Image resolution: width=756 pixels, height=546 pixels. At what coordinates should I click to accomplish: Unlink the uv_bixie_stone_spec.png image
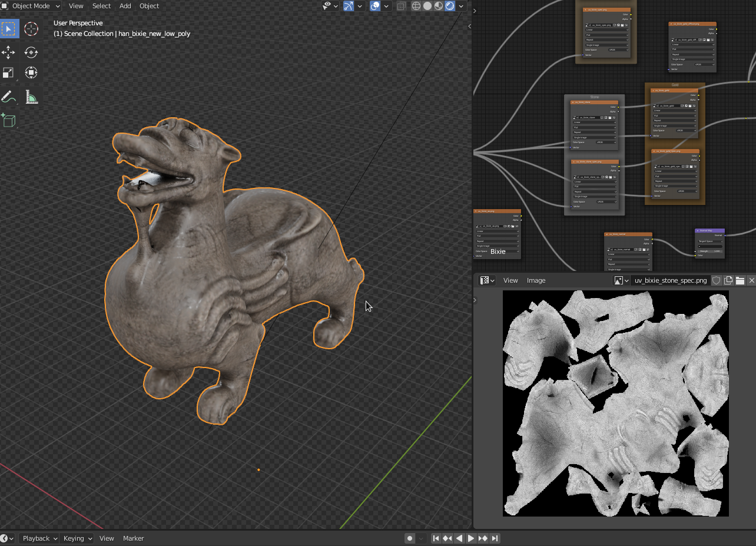pyautogui.click(x=751, y=280)
